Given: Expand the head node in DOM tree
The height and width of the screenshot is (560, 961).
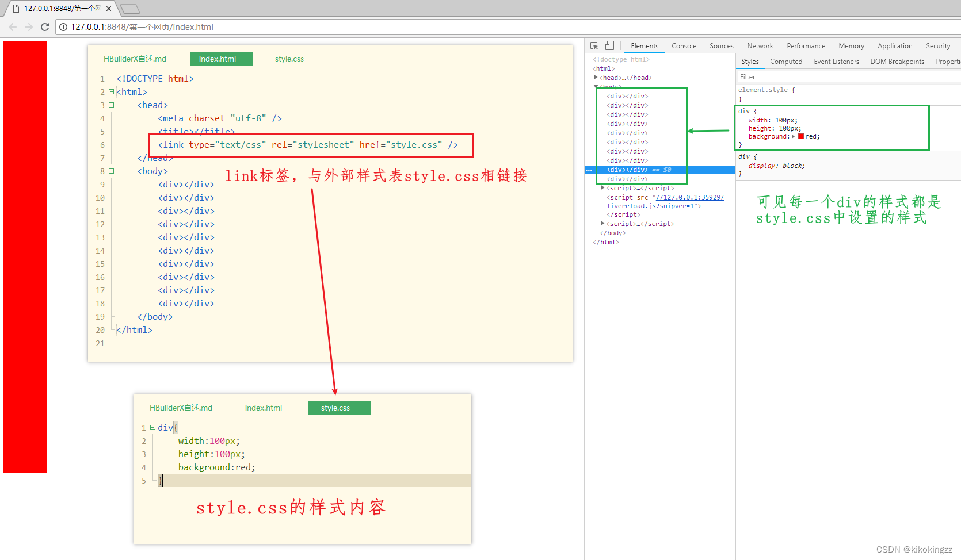Looking at the screenshot, I should pos(596,77).
